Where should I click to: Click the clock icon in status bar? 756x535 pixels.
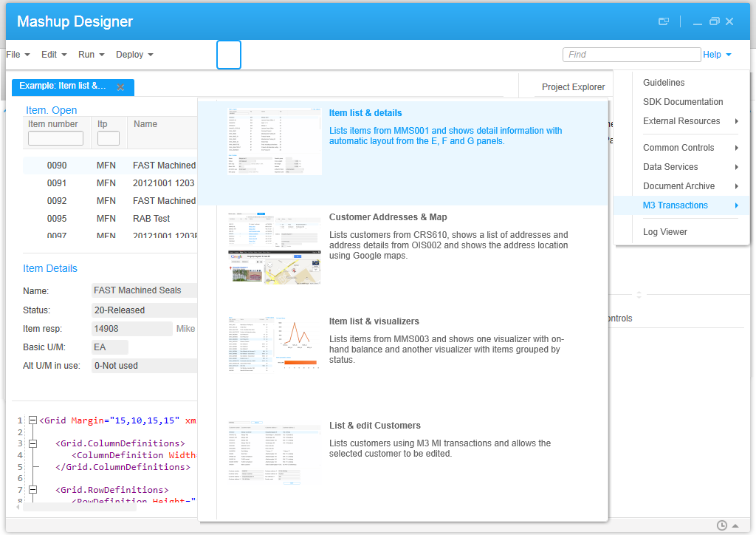coord(721,525)
